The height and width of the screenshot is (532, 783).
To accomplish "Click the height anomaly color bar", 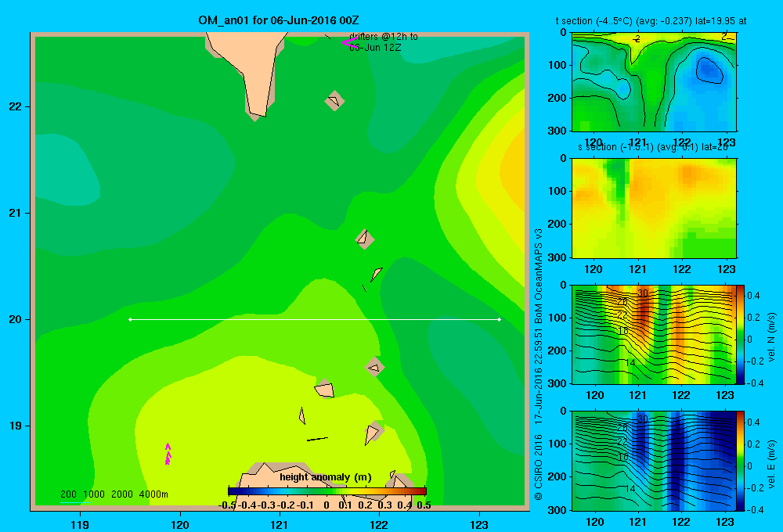I will (x=327, y=491).
